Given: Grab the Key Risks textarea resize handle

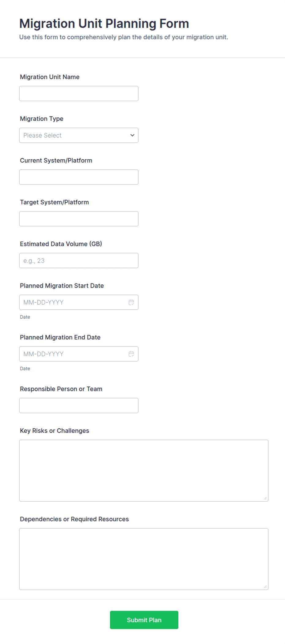Looking at the screenshot, I should click(x=265, y=498).
